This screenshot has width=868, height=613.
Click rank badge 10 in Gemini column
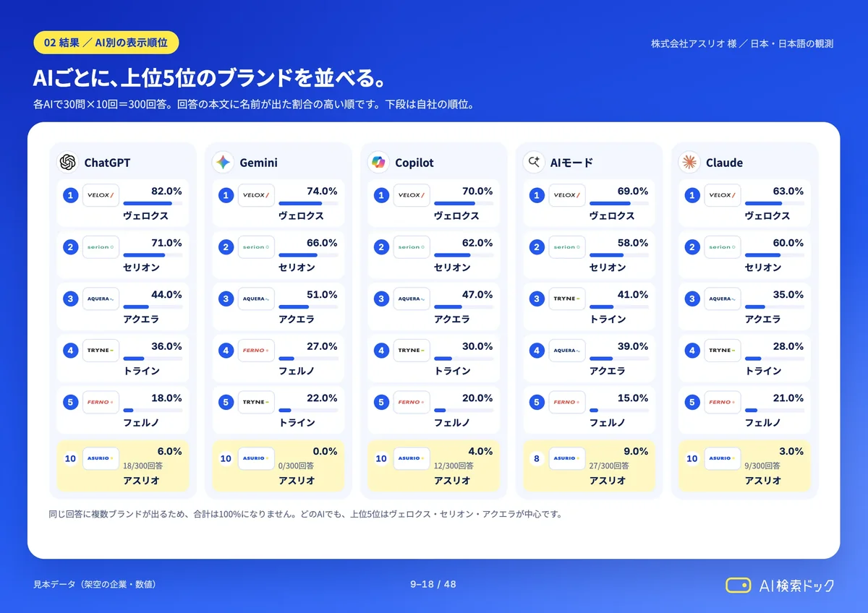tap(226, 458)
